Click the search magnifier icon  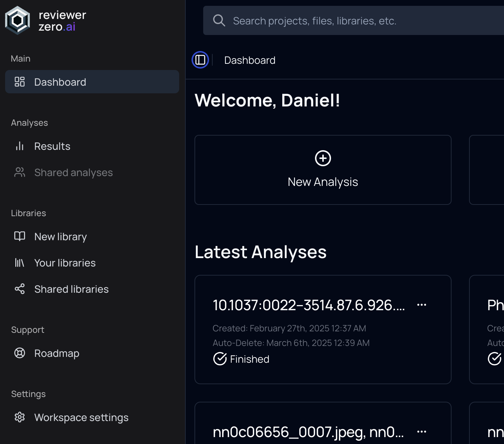point(219,20)
